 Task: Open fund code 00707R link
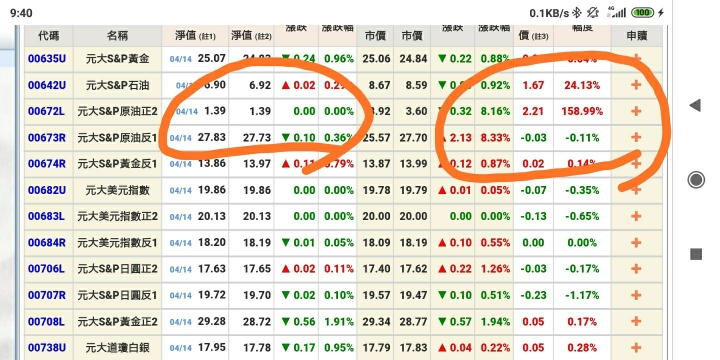coord(47,295)
